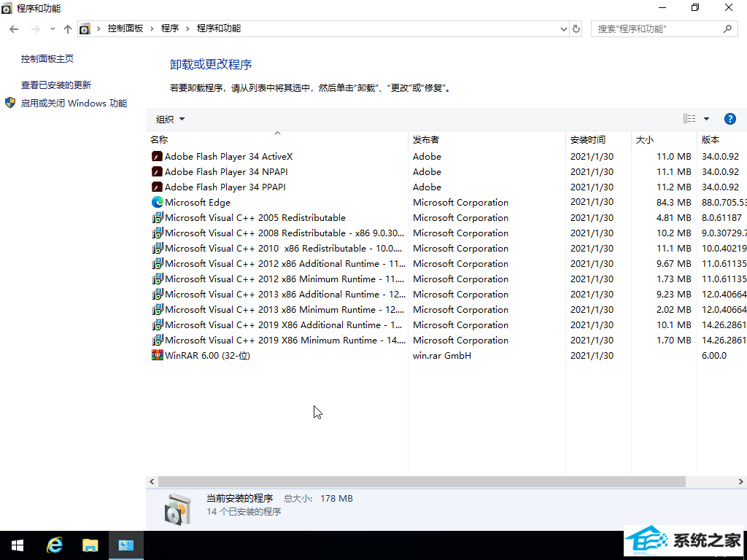Image resolution: width=747 pixels, height=560 pixels.
Task: Sort by the 大小 column header
Action: coord(664,139)
